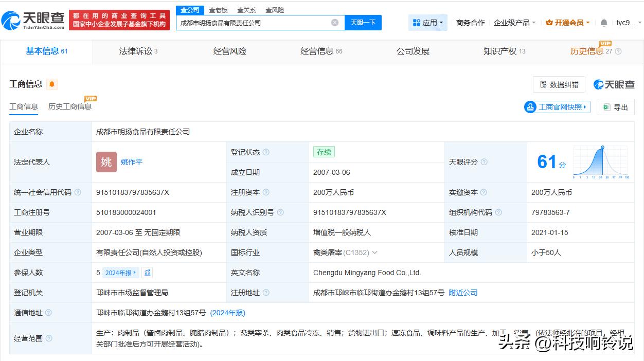Image resolution: width=644 pixels, height=361 pixels.
Task: Click the camera icon on 工商官网快照
Action: [531, 106]
